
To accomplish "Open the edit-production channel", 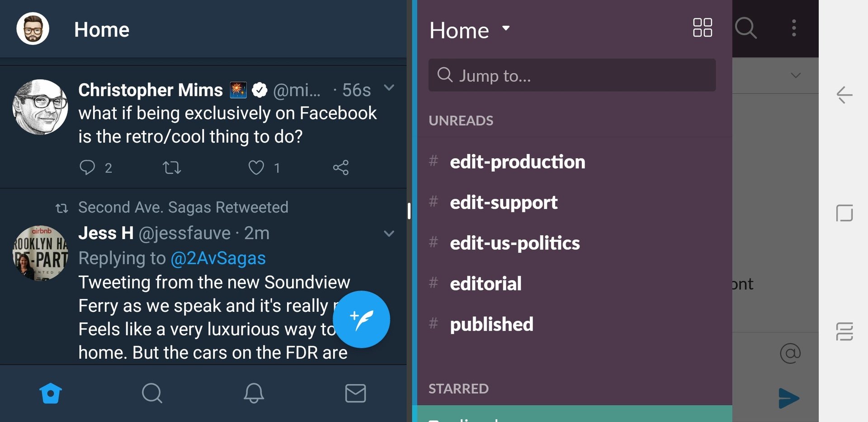I will coord(518,162).
